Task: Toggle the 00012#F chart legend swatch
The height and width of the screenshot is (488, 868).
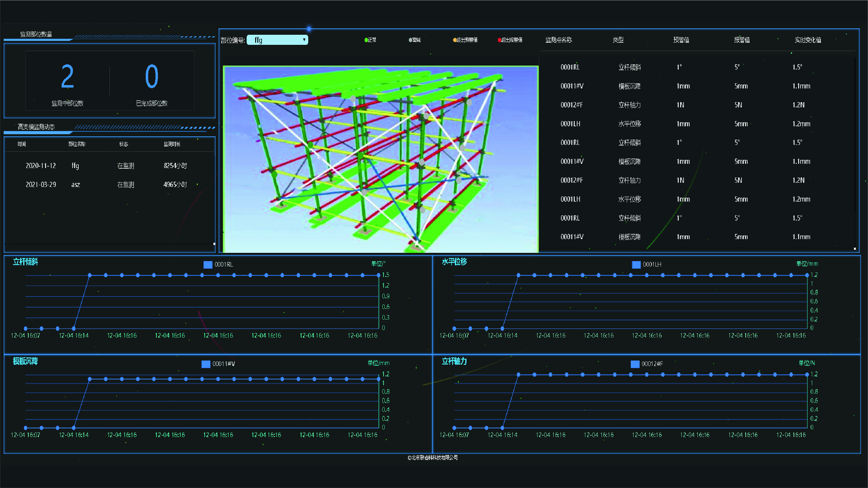Action: pos(635,364)
